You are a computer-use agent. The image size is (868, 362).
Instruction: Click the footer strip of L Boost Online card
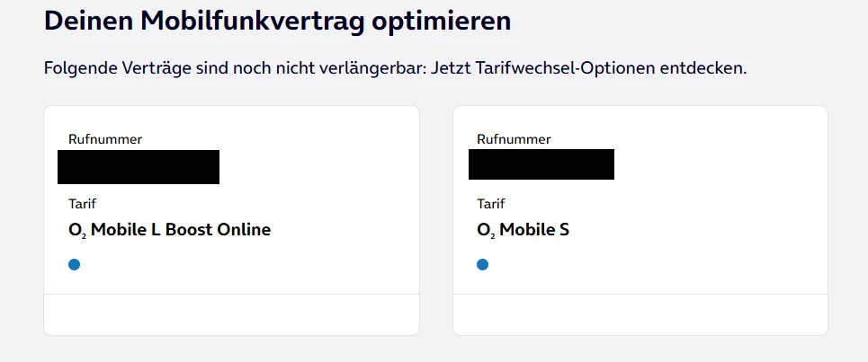tap(231, 314)
